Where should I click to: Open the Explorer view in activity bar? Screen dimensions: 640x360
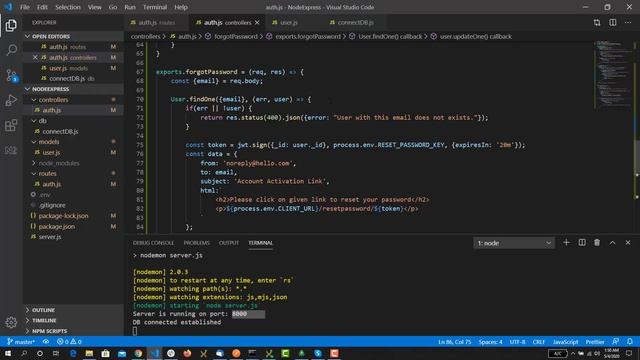click(x=11, y=25)
